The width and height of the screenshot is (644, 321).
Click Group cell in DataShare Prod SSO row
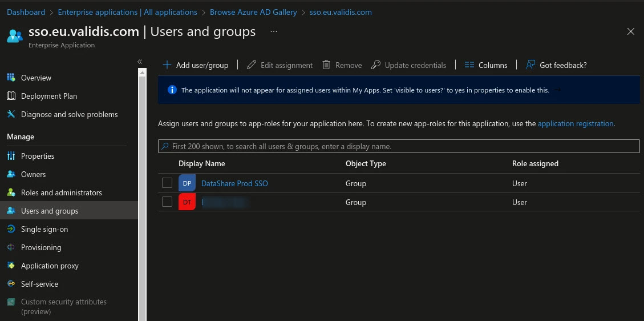click(x=356, y=183)
